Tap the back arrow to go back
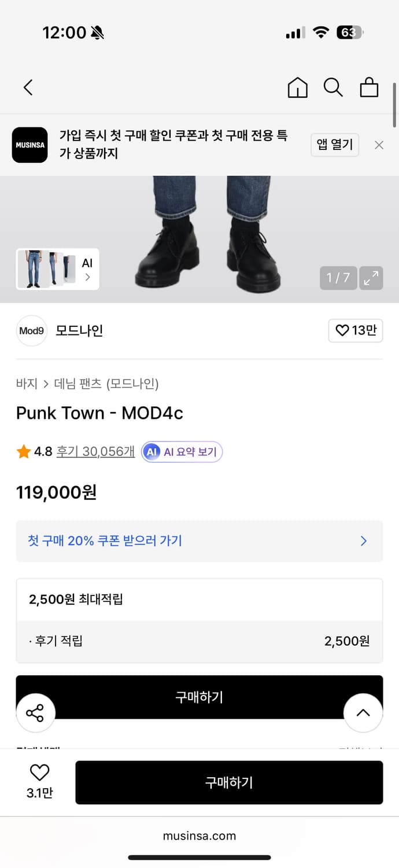 27,87
